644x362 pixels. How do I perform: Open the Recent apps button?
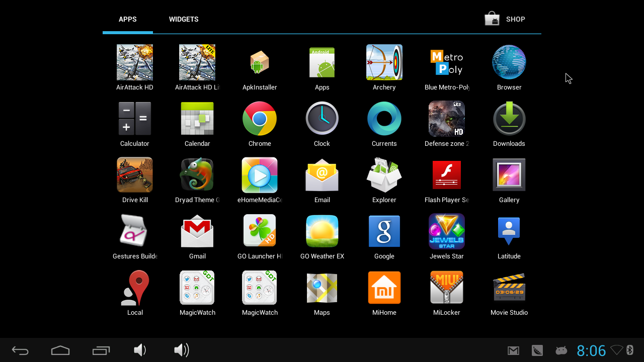pyautogui.click(x=101, y=350)
